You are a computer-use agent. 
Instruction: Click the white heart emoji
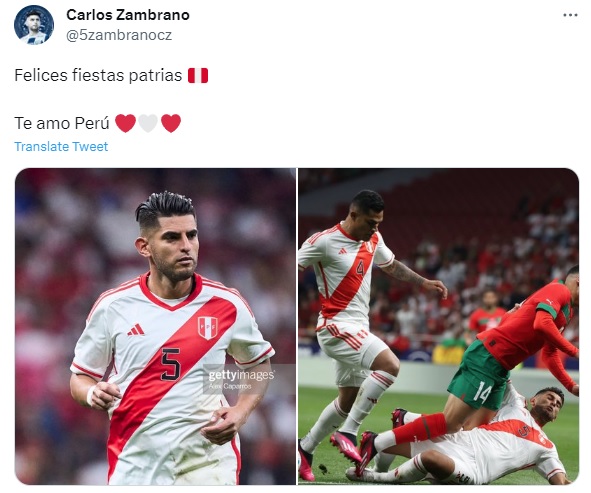tap(148, 124)
